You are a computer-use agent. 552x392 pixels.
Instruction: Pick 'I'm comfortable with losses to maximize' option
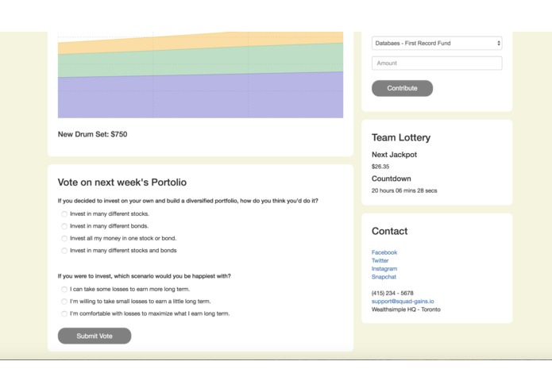pyautogui.click(x=64, y=313)
